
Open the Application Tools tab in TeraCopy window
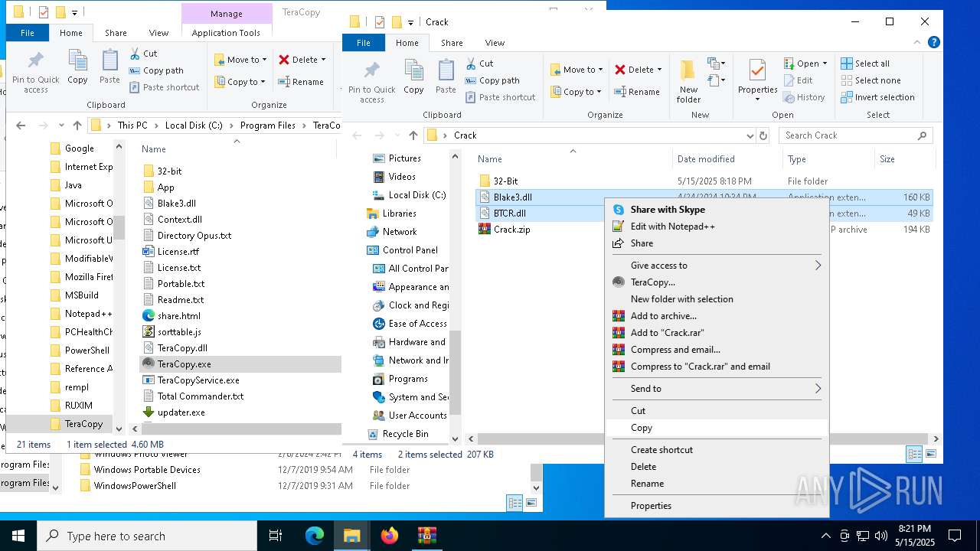tap(226, 33)
